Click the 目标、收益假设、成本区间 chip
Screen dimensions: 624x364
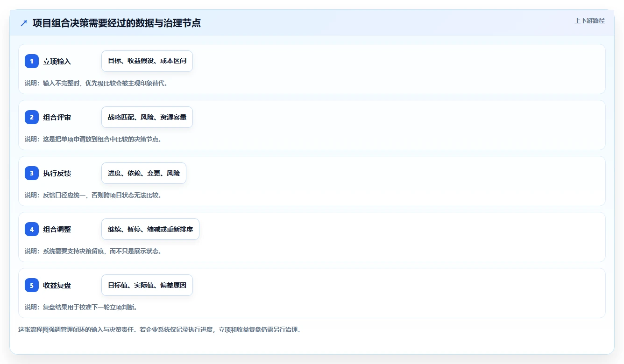click(147, 61)
